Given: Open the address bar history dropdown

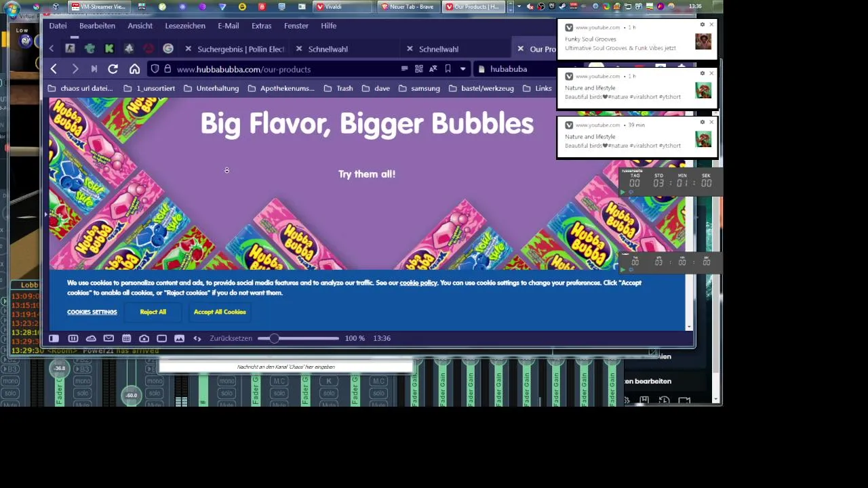Looking at the screenshot, I should point(463,68).
